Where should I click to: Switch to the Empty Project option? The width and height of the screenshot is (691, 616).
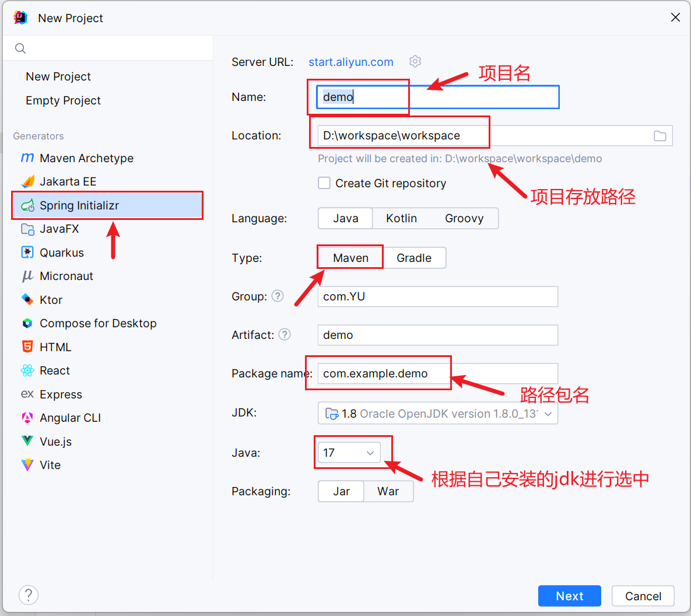coord(63,100)
